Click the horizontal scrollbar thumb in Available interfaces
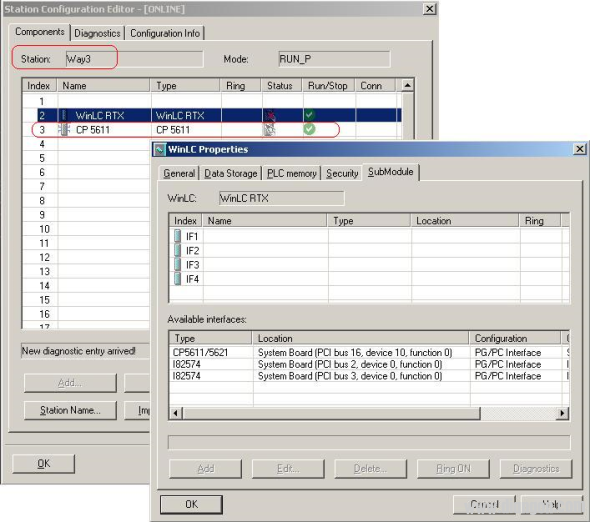Screen dimensions: 590x522 point(331,413)
